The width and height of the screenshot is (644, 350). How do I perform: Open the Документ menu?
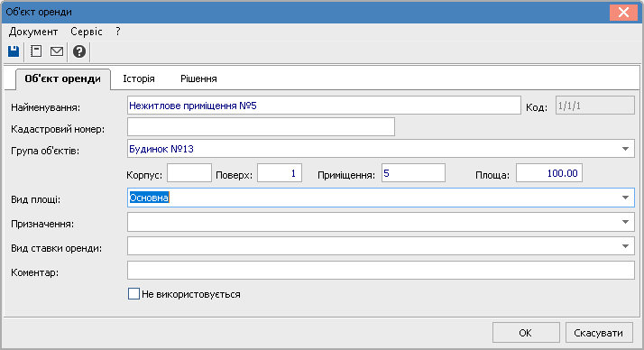33,32
